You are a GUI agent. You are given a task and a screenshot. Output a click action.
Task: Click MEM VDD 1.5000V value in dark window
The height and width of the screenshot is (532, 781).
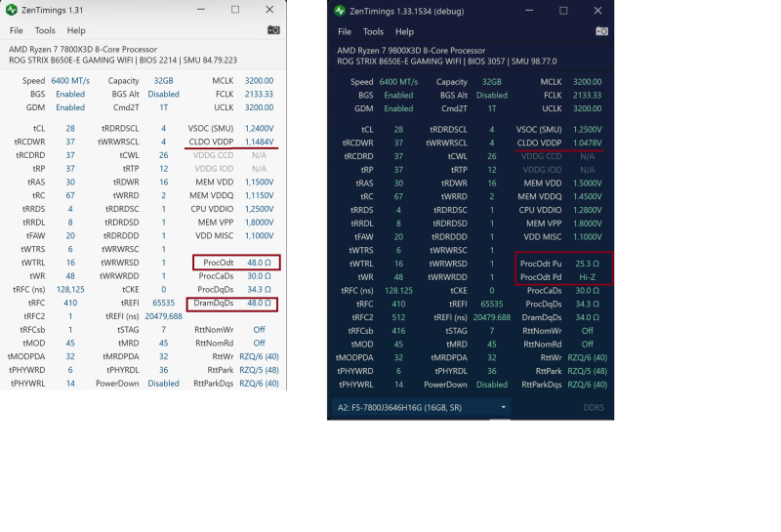[x=588, y=183]
